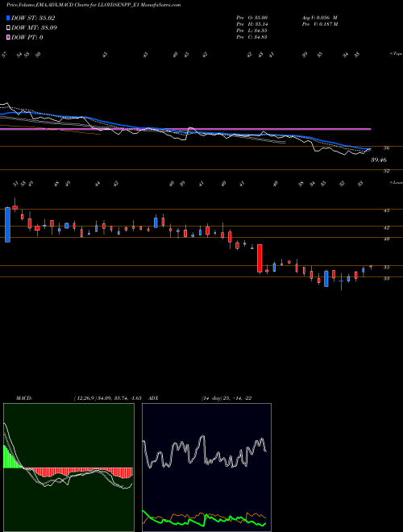This screenshot has height=532, width=403.
Task: Click the ADX indicator chart panel
Action: point(206,468)
